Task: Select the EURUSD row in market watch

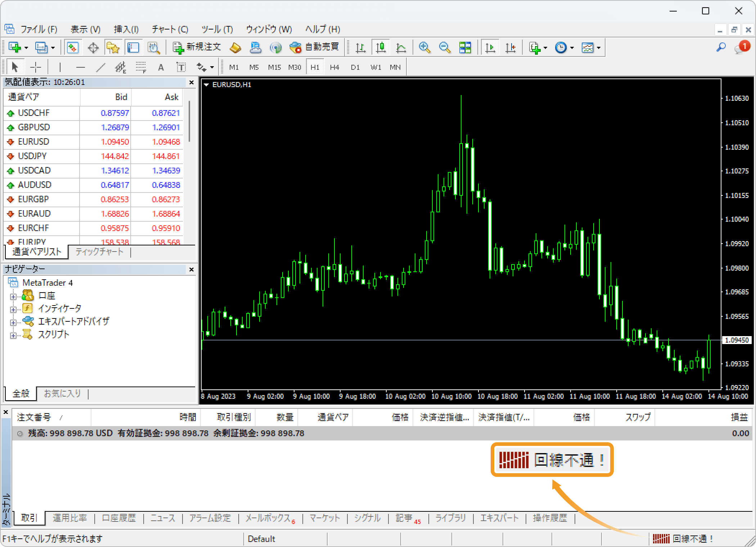Action: coord(94,142)
